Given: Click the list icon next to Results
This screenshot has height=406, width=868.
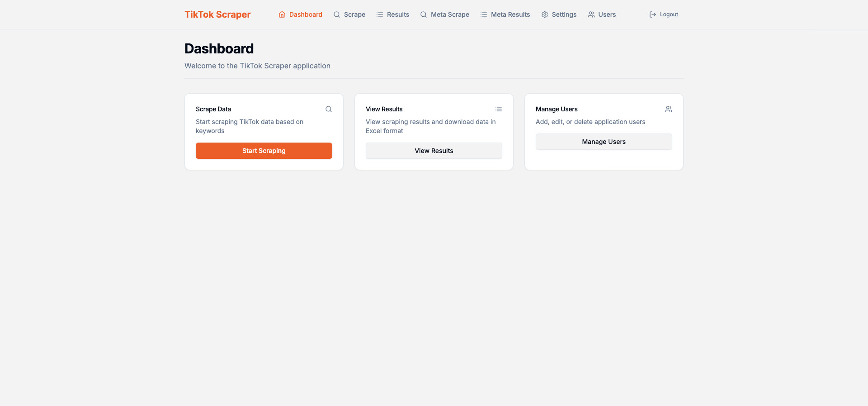Looking at the screenshot, I should tap(380, 14).
